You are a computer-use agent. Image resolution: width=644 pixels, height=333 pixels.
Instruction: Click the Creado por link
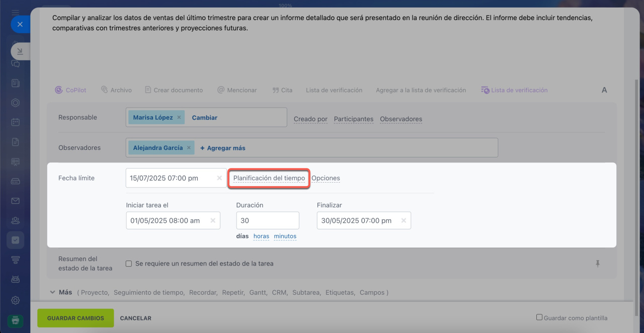tap(310, 119)
